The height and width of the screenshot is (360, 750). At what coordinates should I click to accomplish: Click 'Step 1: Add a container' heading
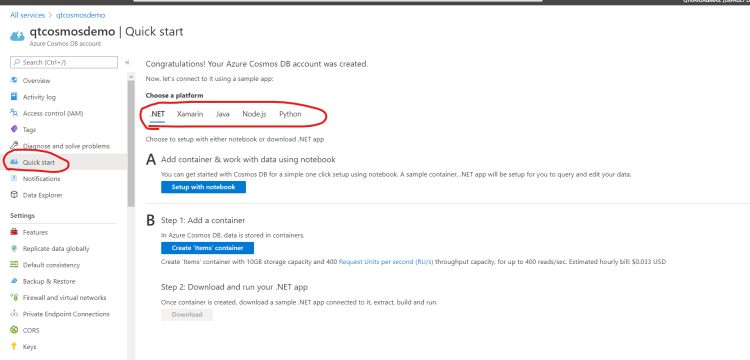[x=203, y=220]
